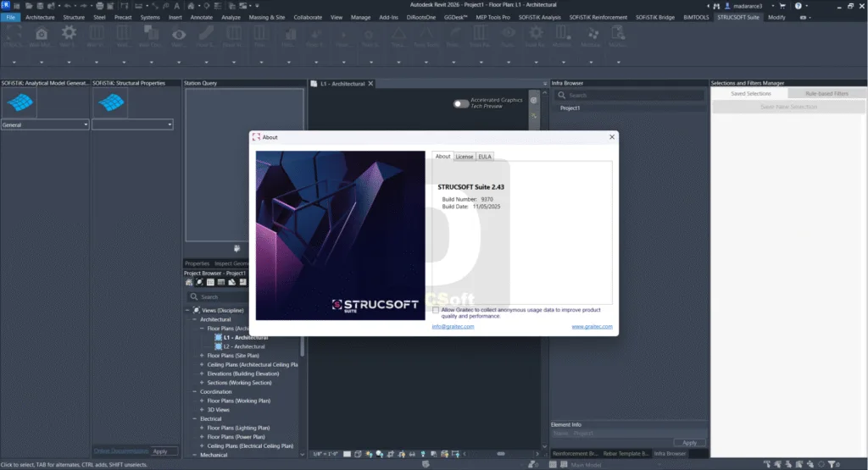Collapse the Architectural tree node
The width and height of the screenshot is (868, 470).
(x=194, y=319)
